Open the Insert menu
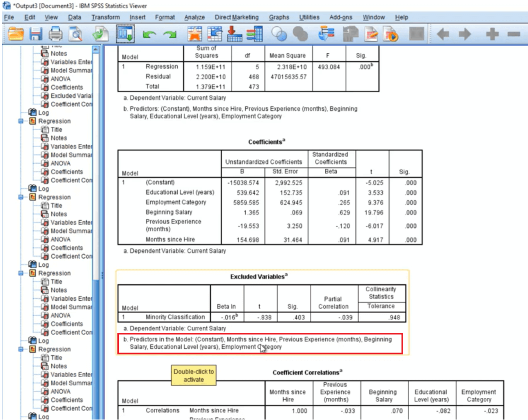The height and width of the screenshot is (420, 528). pyautogui.click(x=137, y=17)
